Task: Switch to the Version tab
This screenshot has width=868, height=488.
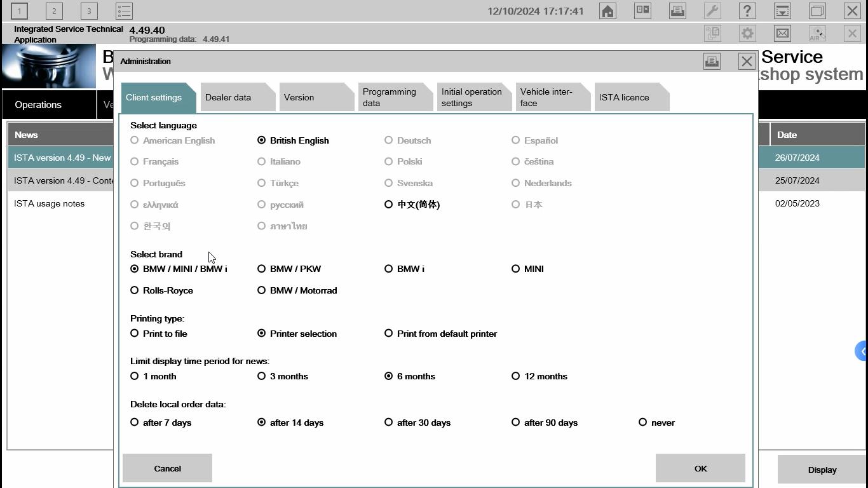Action: pos(316,97)
